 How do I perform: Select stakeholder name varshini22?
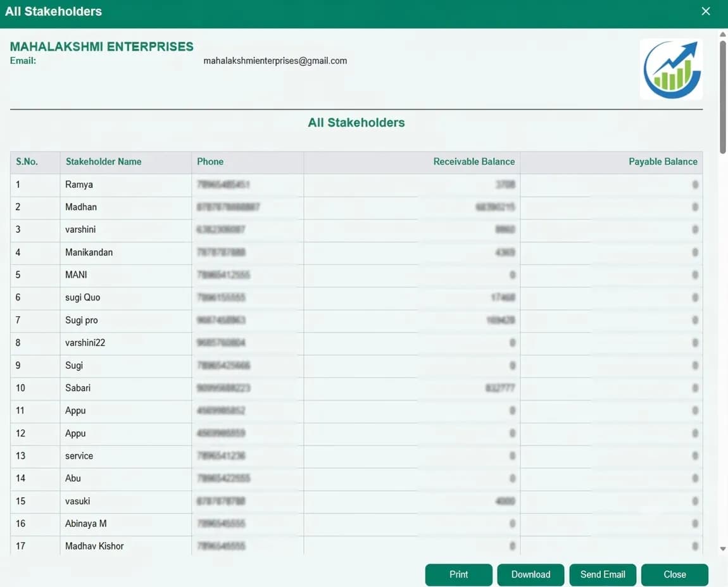point(85,342)
